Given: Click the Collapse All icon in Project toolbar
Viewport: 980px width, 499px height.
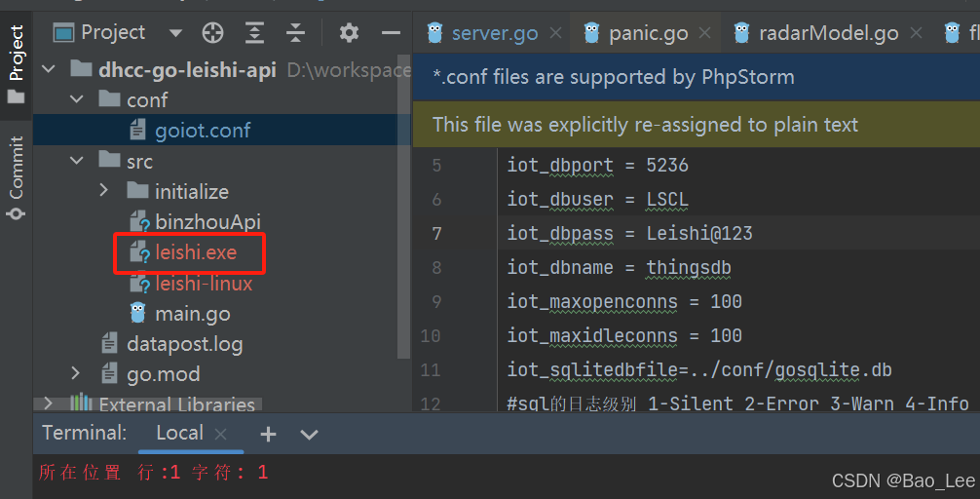Looking at the screenshot, I should pyautogui.click(x=295, y=32).
